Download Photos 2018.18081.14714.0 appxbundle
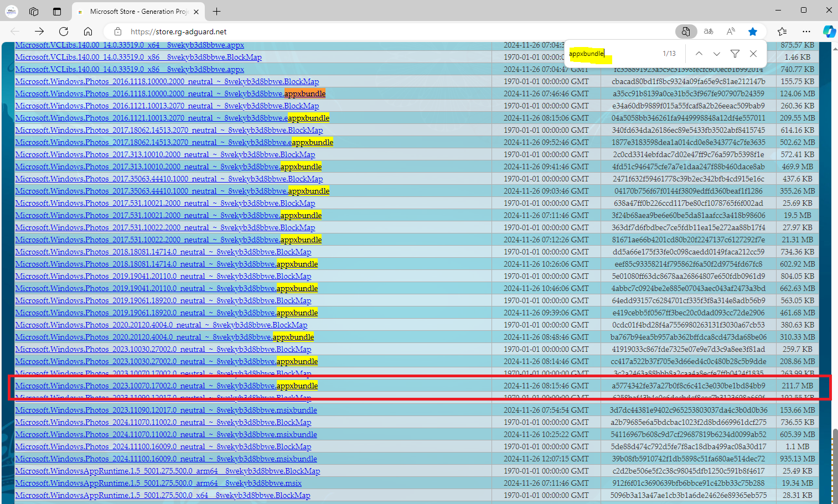The height and width of the screenshot is (504, 838). pyautogui.click(x=167, y=264)
